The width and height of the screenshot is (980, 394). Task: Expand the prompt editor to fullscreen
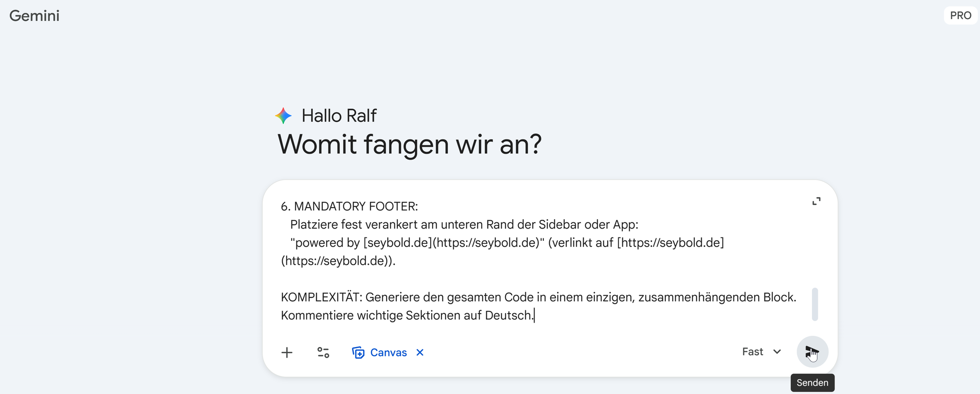point(816,201)
